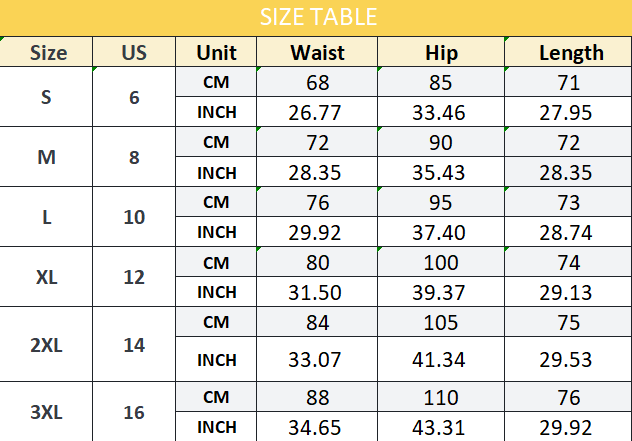The width and height of the screenshot is (632, 441).
Task: Select the length value 29.53 cell
Action: tap(568, 359)
